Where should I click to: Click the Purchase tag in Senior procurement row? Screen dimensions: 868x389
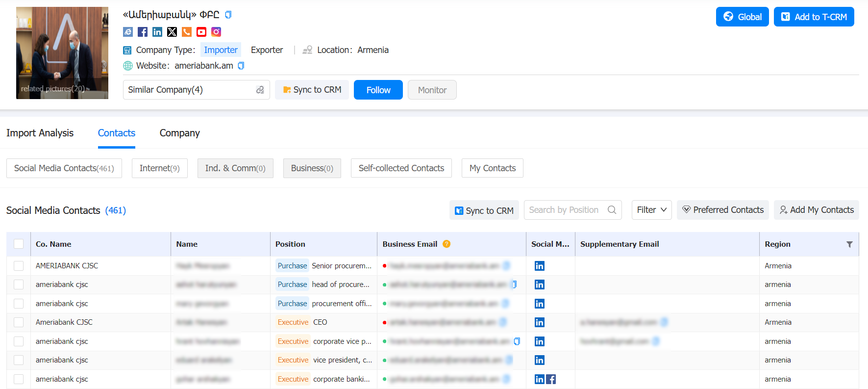[292, 266]
